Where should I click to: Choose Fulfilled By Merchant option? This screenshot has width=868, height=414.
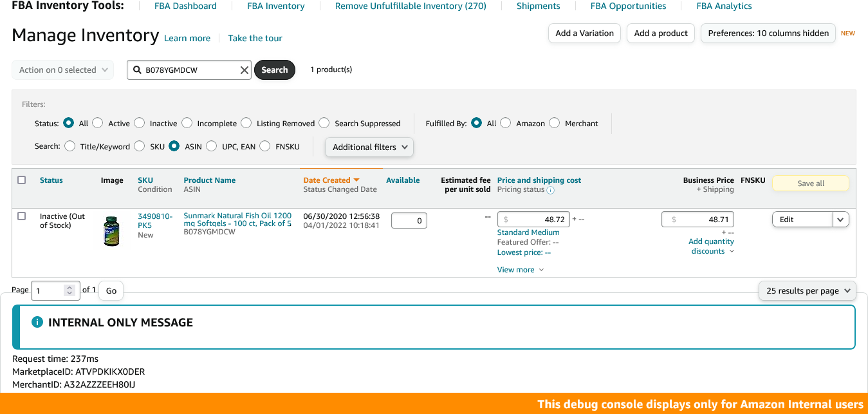[x=555, y=123]
